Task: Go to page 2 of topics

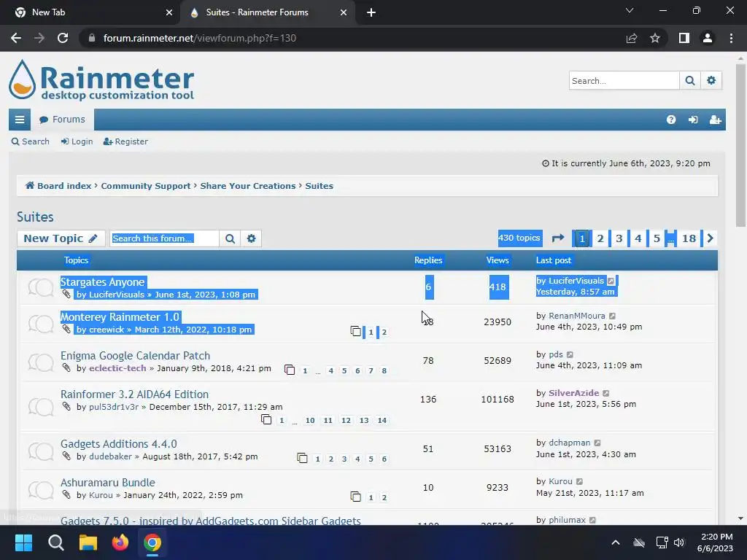Action: point(600,238)
